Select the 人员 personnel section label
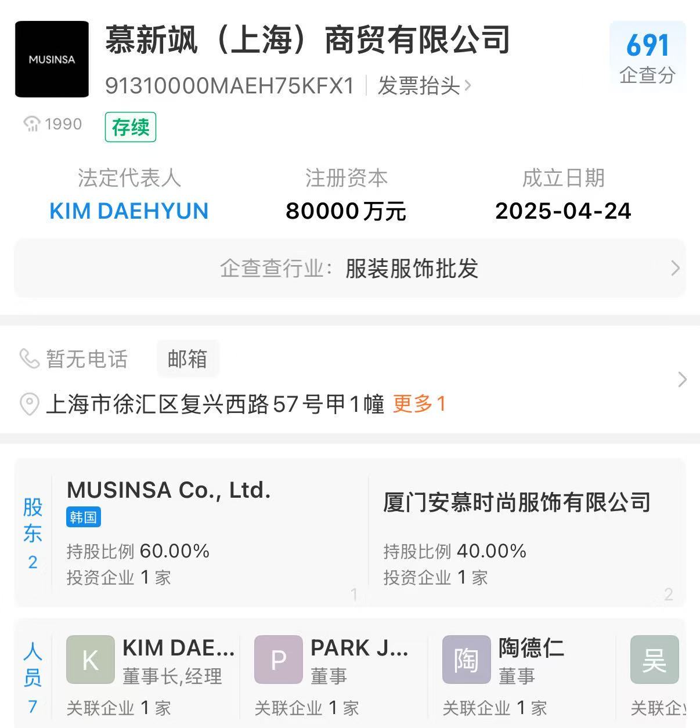Screen dimensions: 700x728 [33, 678]
